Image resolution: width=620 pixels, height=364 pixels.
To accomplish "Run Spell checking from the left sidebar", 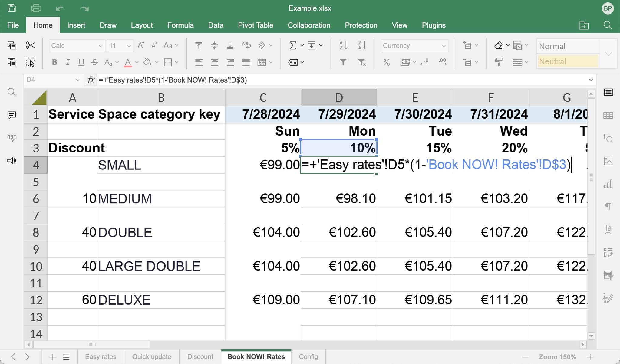I will point(12,138).
